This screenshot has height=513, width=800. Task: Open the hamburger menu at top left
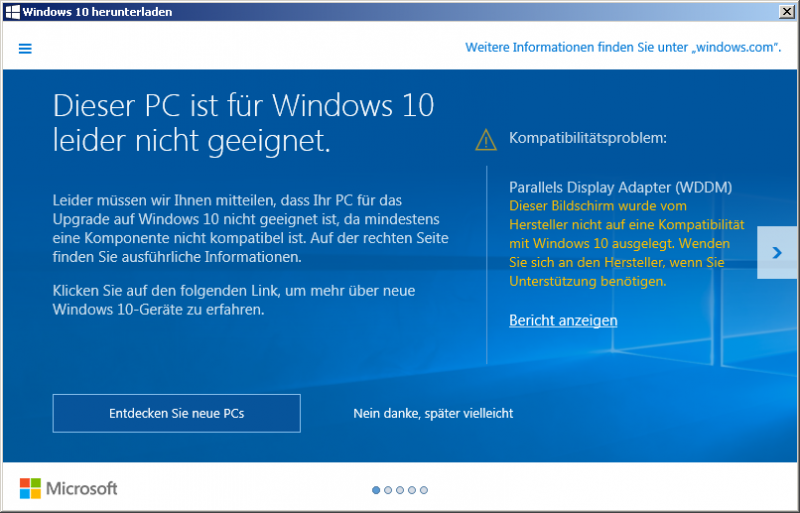click(25, 48)
